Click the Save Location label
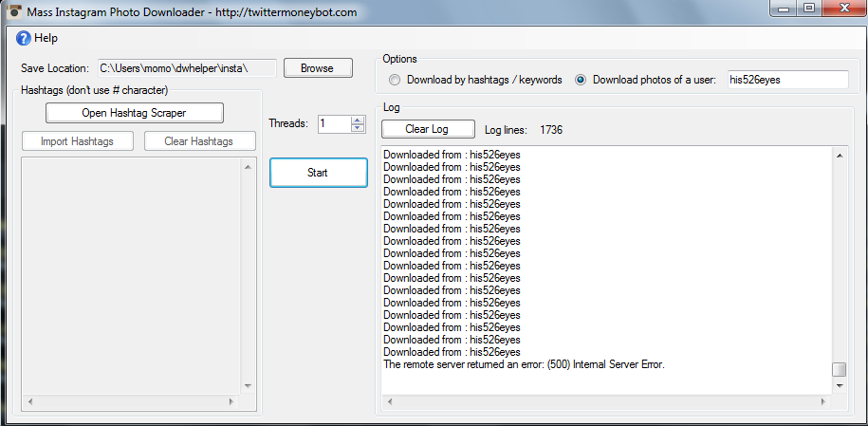The width and height of the screenshot is (868, 426). (x=55, y=68)
